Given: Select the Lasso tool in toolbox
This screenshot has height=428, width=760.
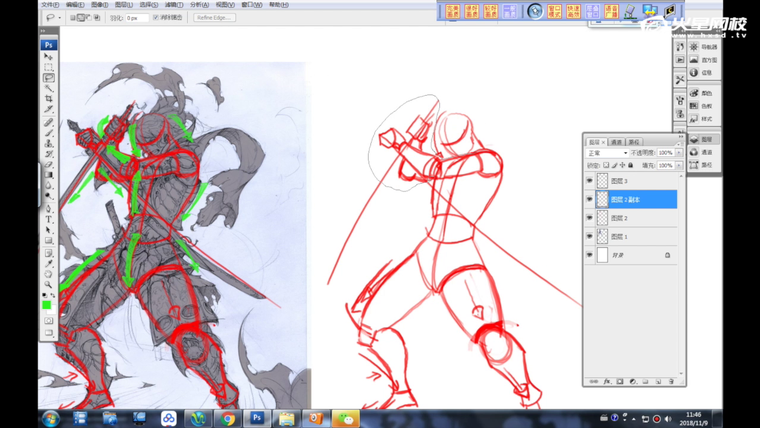Looking at the screenshot, I should coord(48,78).
